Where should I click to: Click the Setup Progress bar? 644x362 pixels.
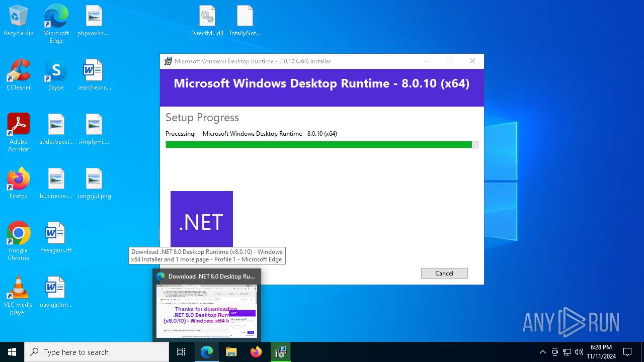pos(322,145)
